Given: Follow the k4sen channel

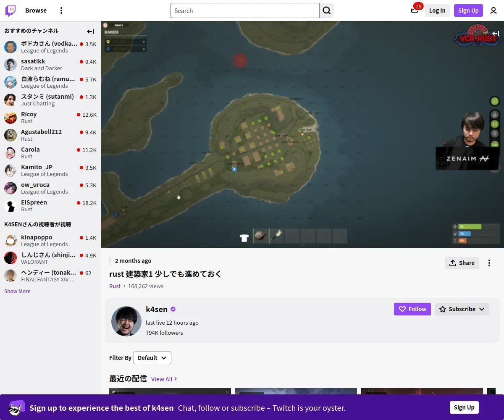Looking at the screenshot, I should pyautogui.click(x=412, y=309).
